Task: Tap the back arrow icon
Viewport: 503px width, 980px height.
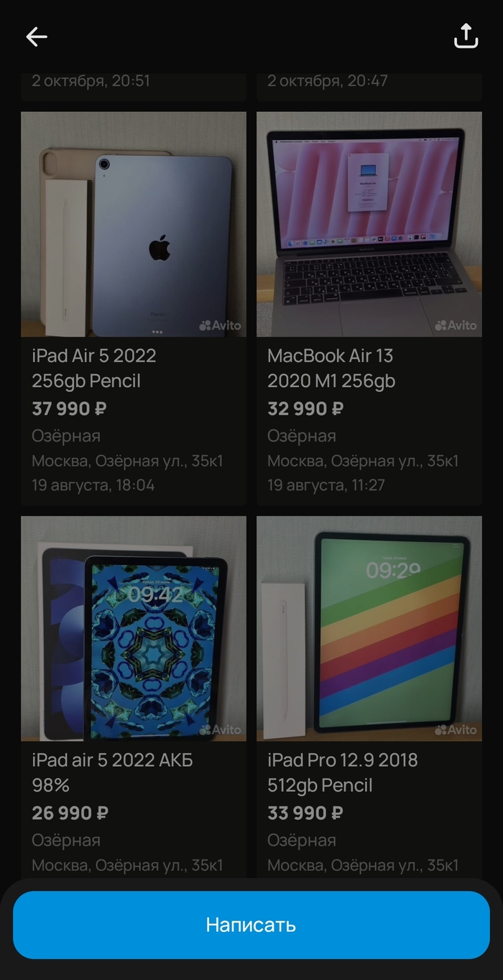Action: (37, 37)
